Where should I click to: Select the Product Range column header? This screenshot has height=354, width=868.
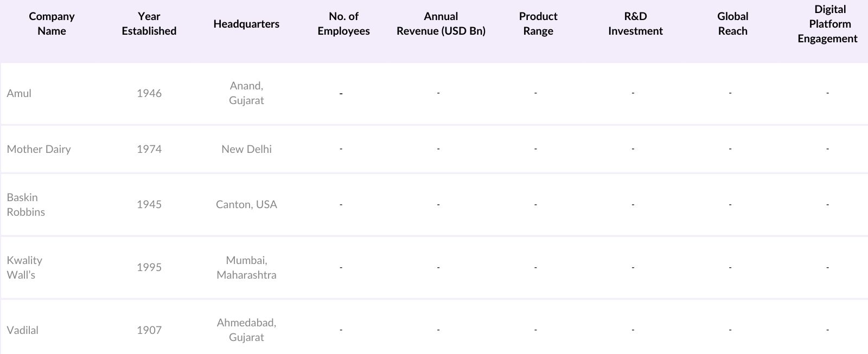point(538,24)
